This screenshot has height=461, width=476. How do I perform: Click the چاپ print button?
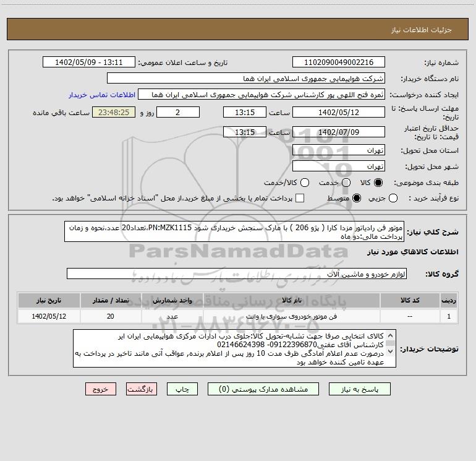point(182,389)
